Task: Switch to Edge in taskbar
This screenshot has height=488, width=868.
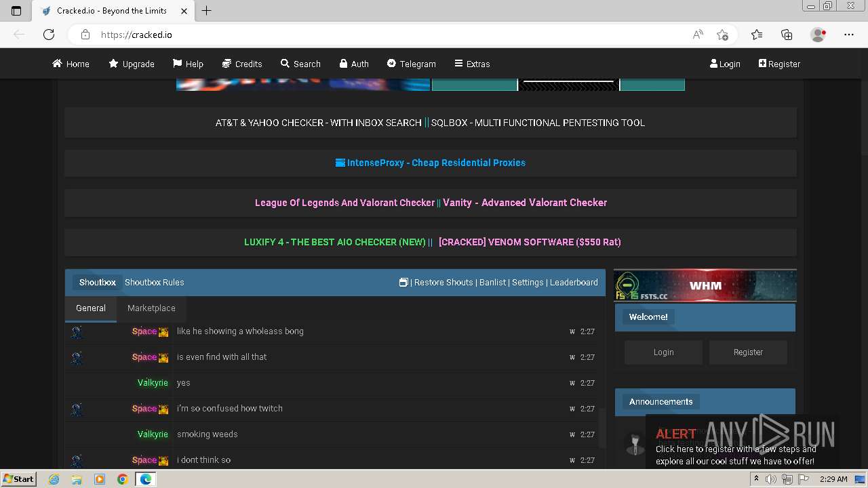Action: (x=146, y=479)
